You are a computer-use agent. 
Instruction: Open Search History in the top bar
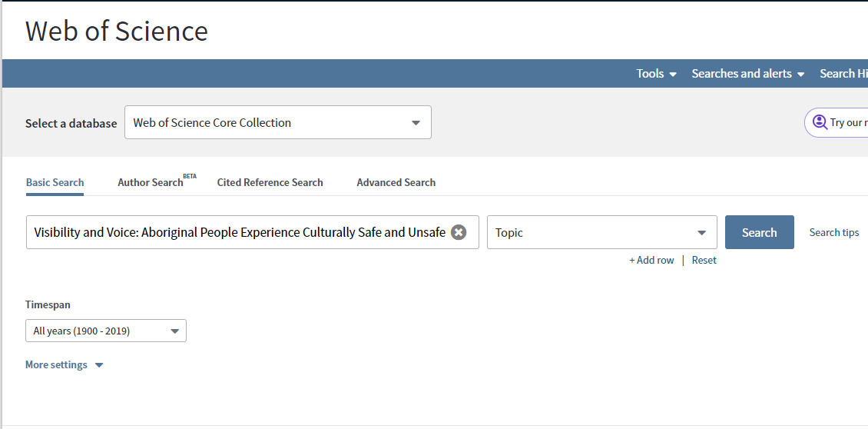pos(843,74)
